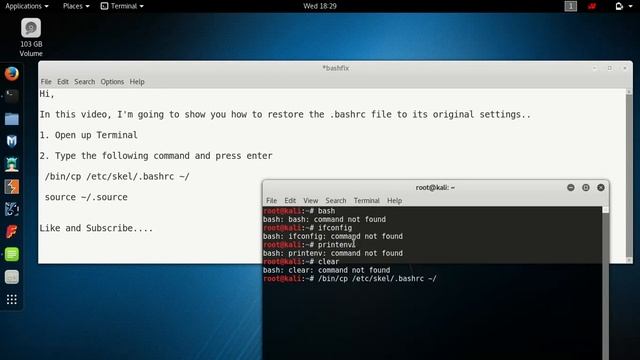Open the green notes app in the dock
This screenshot has width=640, height=360.
coord(11,254)
